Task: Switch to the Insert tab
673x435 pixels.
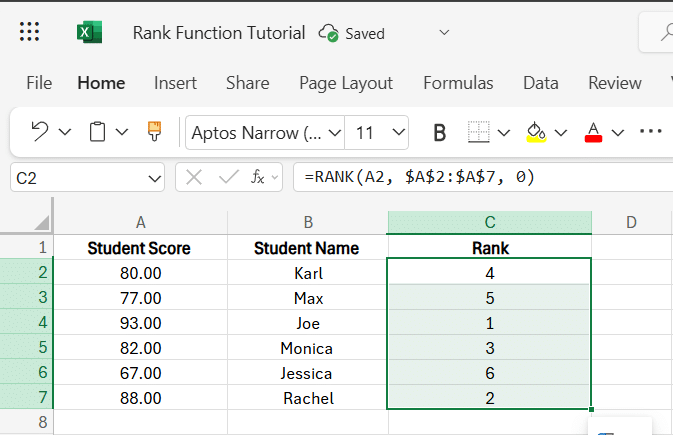Action: tap(175, 83)
